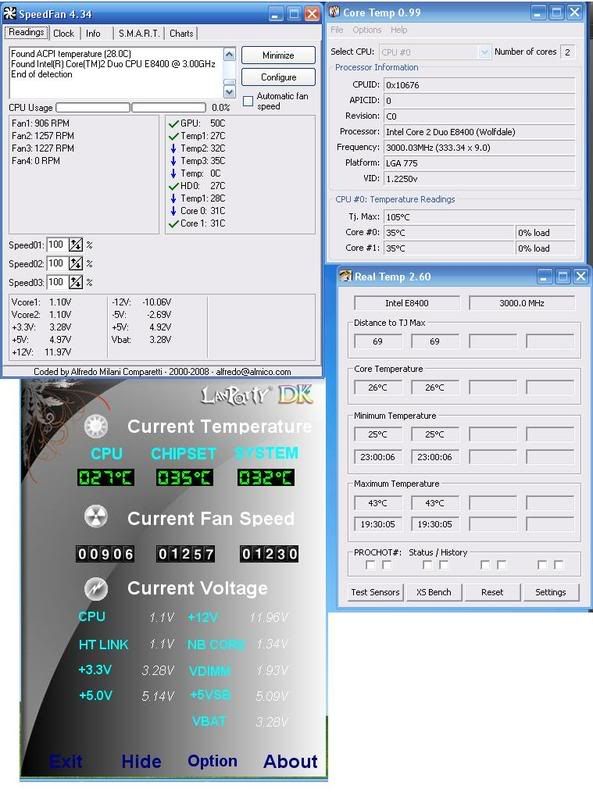Viewport: 593px width, 800px height.
Task: Click the Core 0 down-arrow status icon
Action: tap(174, 211)
